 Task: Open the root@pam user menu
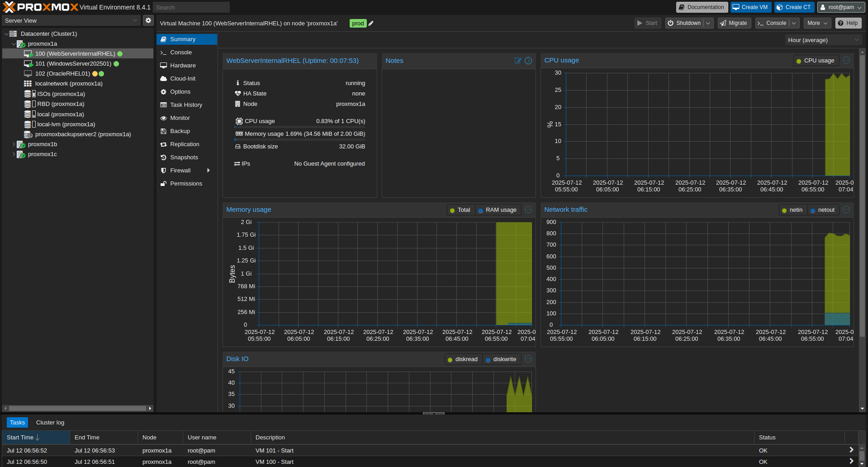[841, 7]
